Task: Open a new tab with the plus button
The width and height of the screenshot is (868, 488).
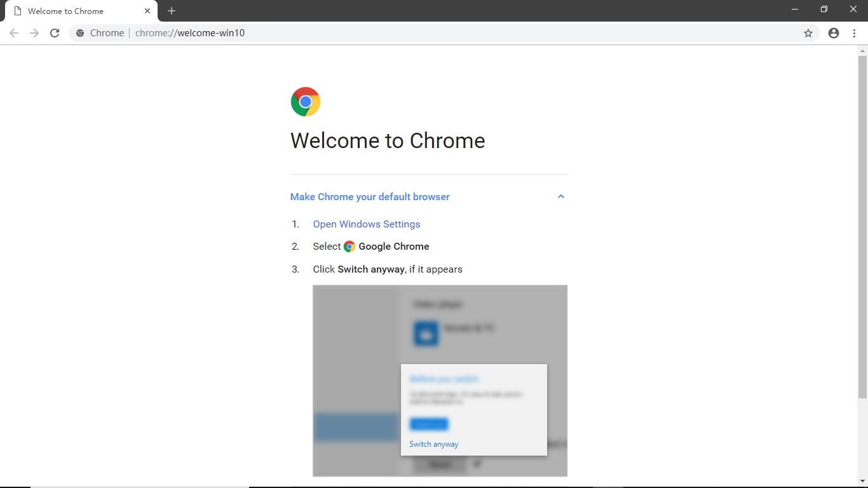Action: (x=172, y=11)
